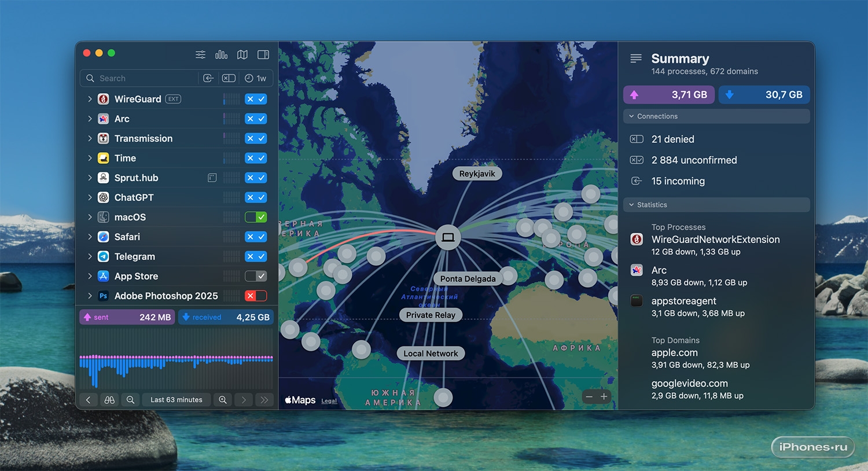This screenshot has height=471, width=868.
Task: Toggle the allow/deny switch for App Store
Action: pyautogui.click(x=256, y=276)
